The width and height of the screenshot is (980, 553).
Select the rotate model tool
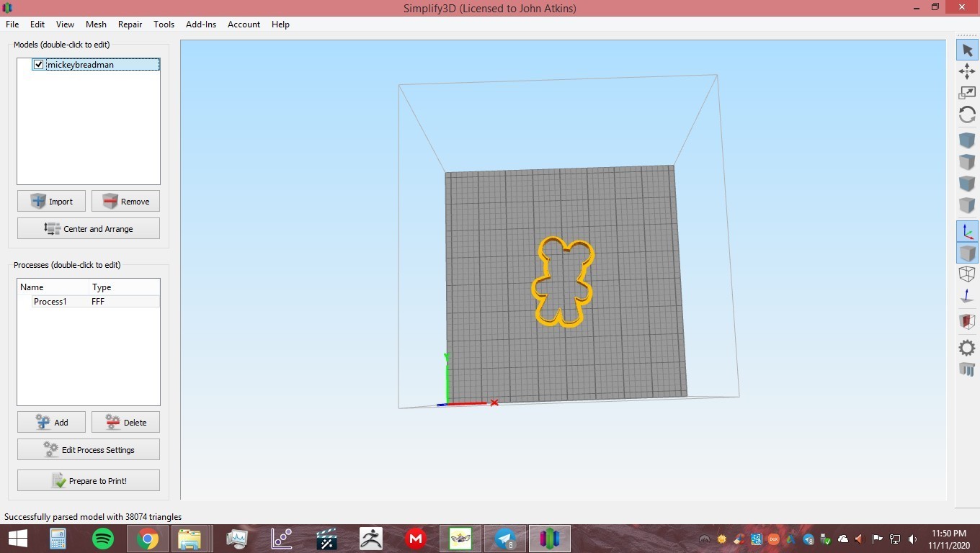click(967, 114)
